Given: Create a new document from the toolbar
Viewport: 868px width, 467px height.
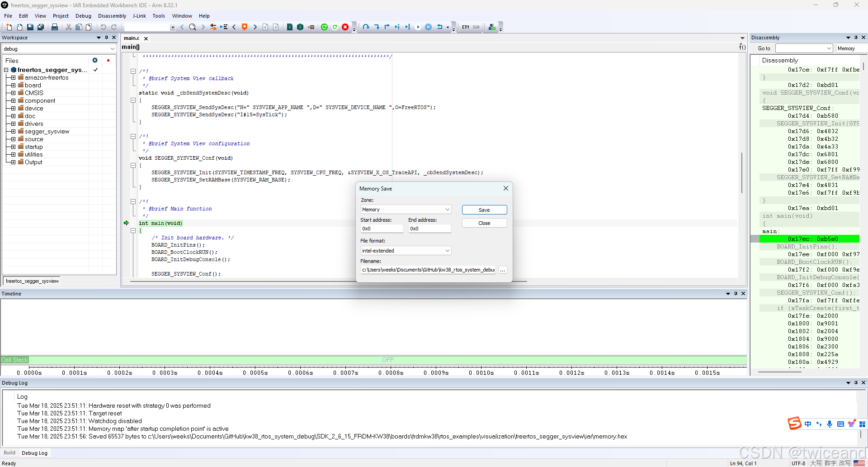Looking at the screenshot, I should pyautogui.click(x=9, y=27).
